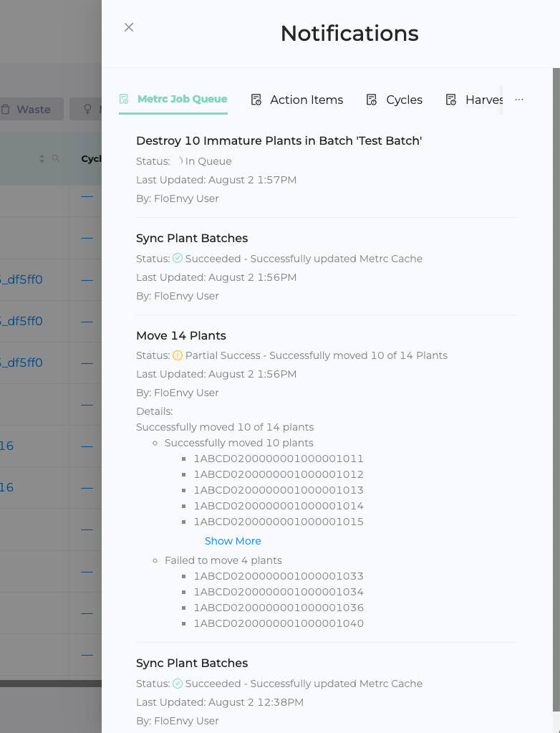Click the Waste button
Viewport: 560px width, 733px height.
click(32, 110)
